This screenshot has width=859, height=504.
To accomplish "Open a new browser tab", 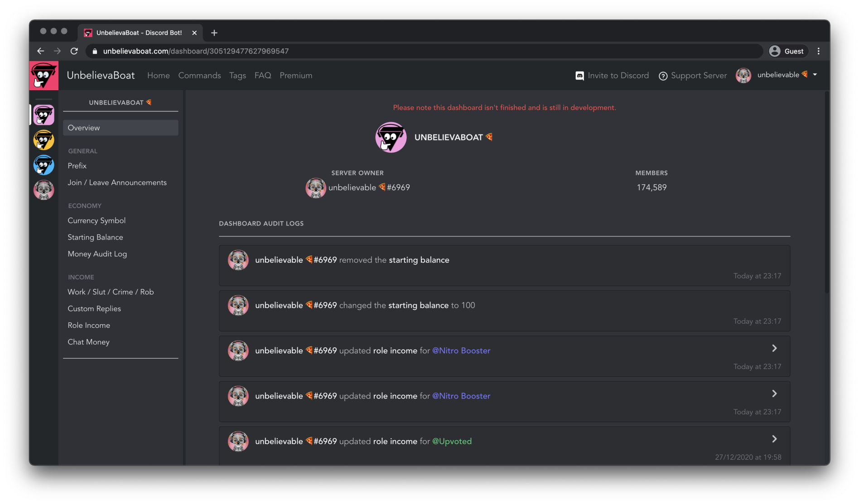I will pyautogui.click(x=214, y=33).
